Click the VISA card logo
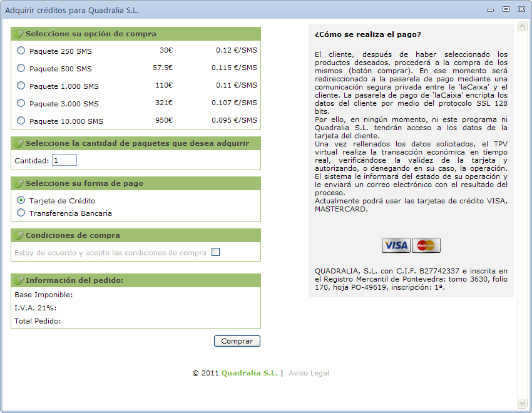The width and height of the screenshot is (532, 413). (396, 245)
